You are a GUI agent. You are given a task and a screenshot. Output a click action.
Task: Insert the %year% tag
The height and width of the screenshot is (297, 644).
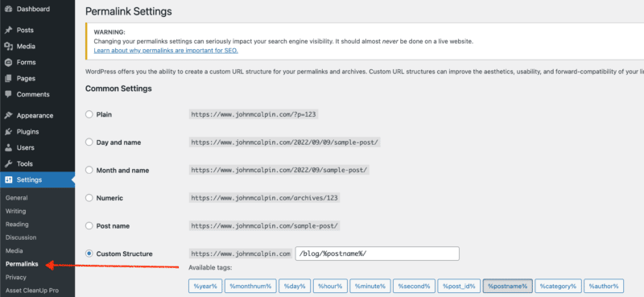(205, 286)
